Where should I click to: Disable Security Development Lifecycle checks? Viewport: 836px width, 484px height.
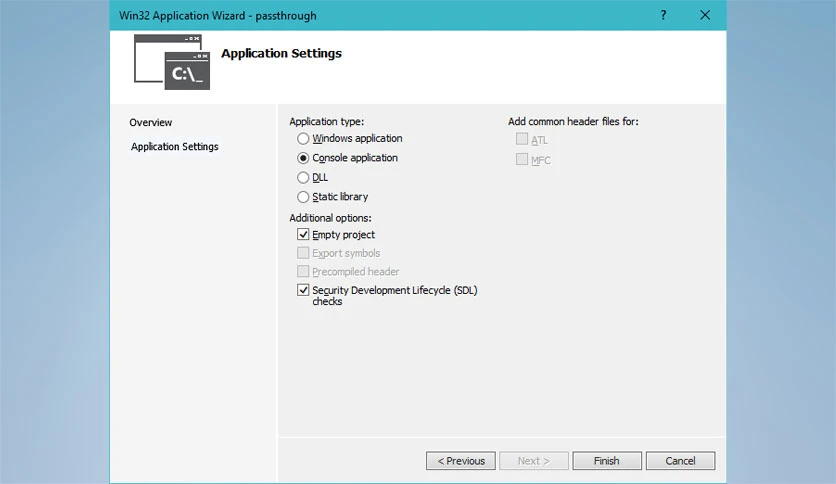click(303, 290)
